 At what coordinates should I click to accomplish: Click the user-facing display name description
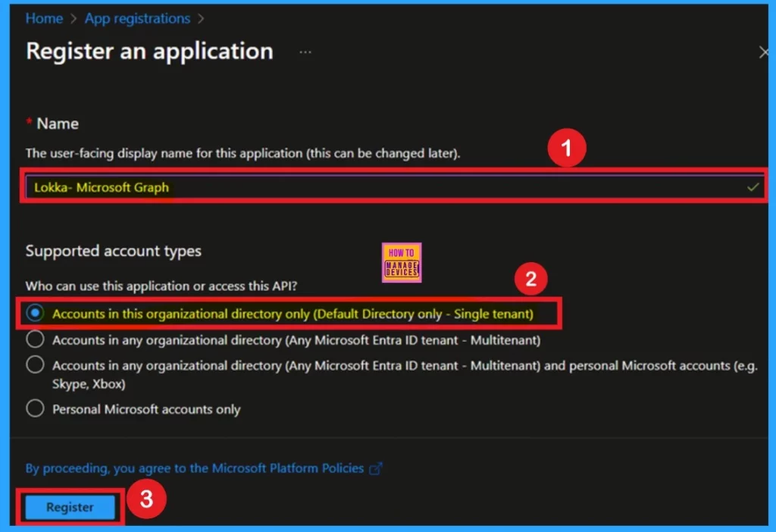point(243,153)
